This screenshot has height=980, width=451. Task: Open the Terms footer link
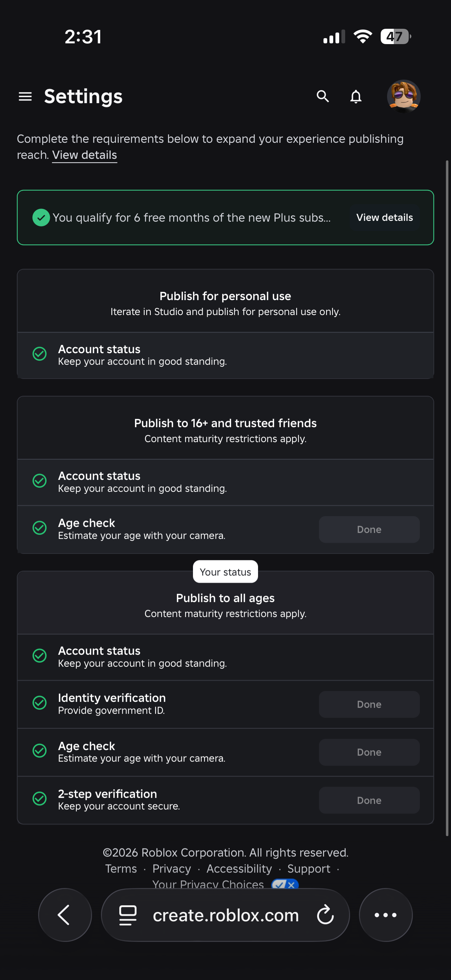pyautogui.click(x=121, y=869)
